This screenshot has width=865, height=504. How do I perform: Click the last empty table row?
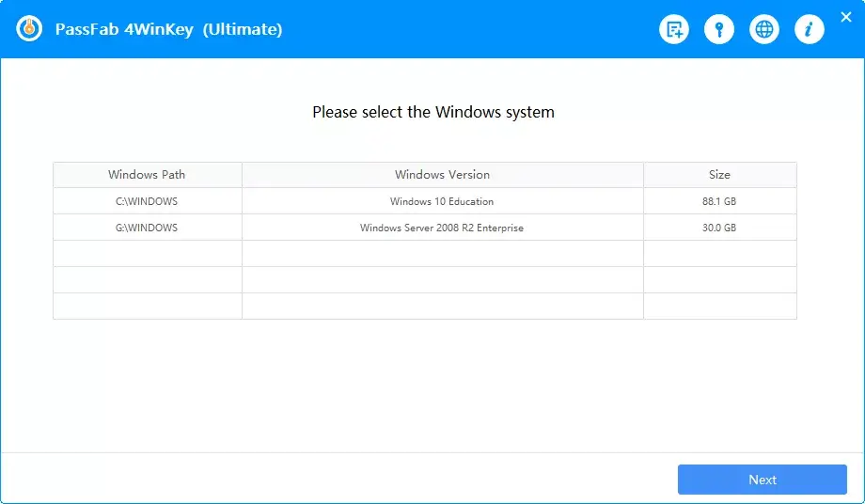click(424, 307)
